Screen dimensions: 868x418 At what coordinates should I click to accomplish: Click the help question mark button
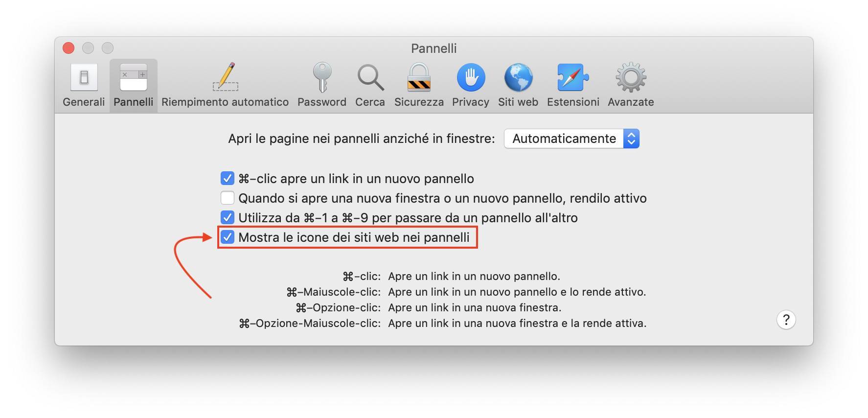[x=786, y=320]
